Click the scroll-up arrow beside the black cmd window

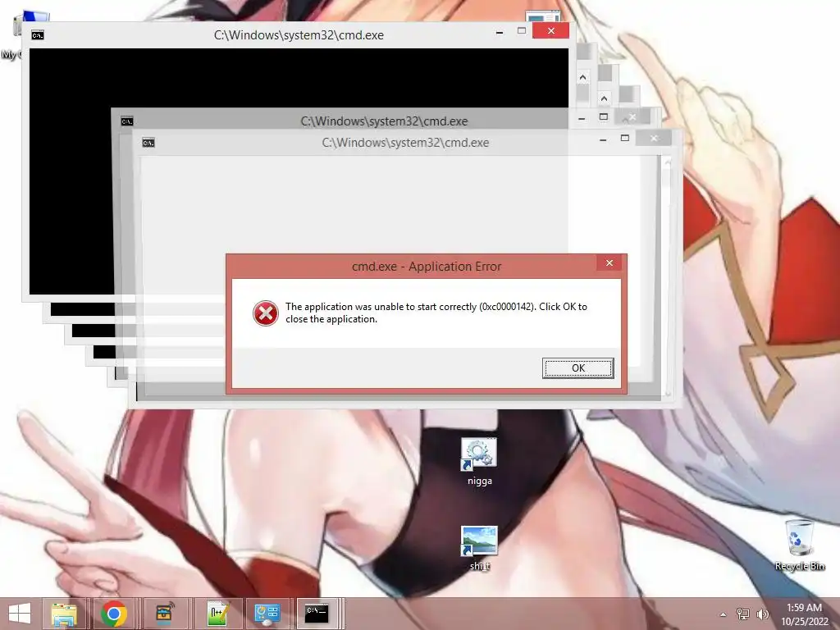pyautogui.click(x=583, y=78)
